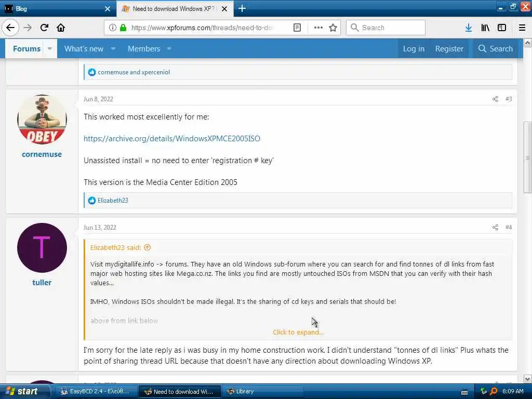This screenshot has height=399, width=532.
Task: Expand the Members dropdown arrow
Action: coord(169,48)
